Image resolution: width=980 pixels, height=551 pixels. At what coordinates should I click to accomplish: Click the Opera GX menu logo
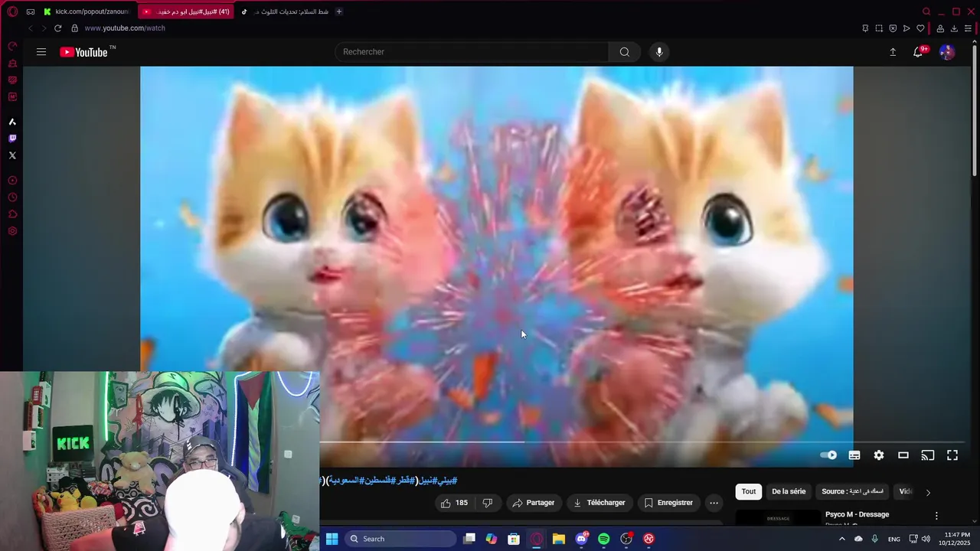tap(12, 11)
